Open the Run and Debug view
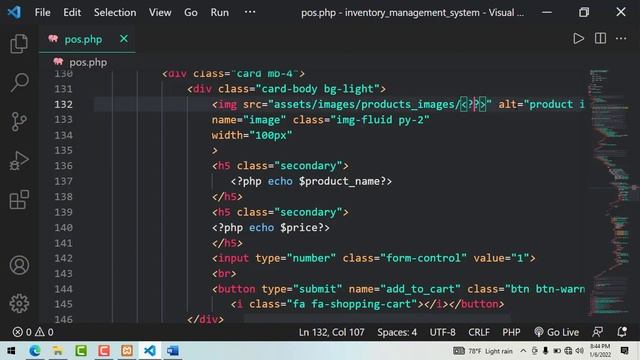 click(x=19, y=160)
